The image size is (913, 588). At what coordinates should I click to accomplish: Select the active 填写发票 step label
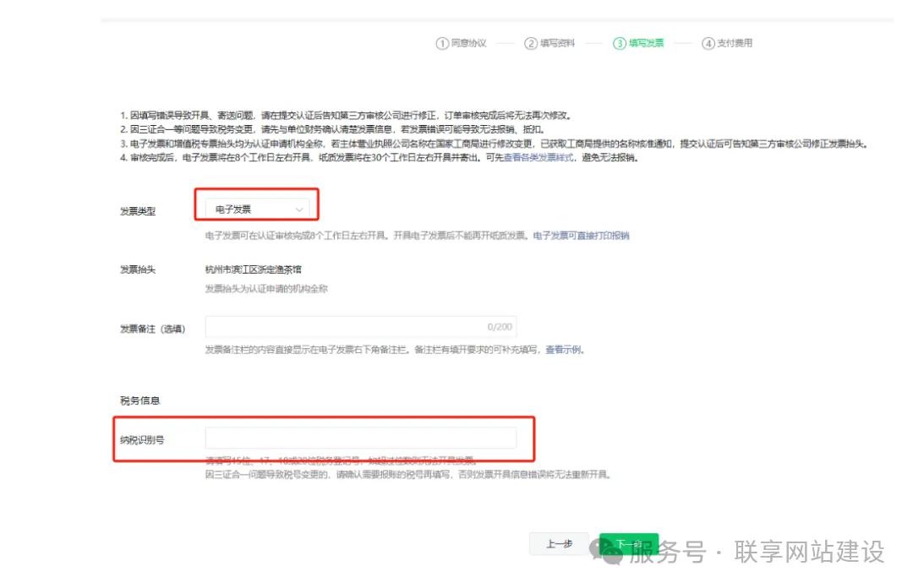(647, 43)
